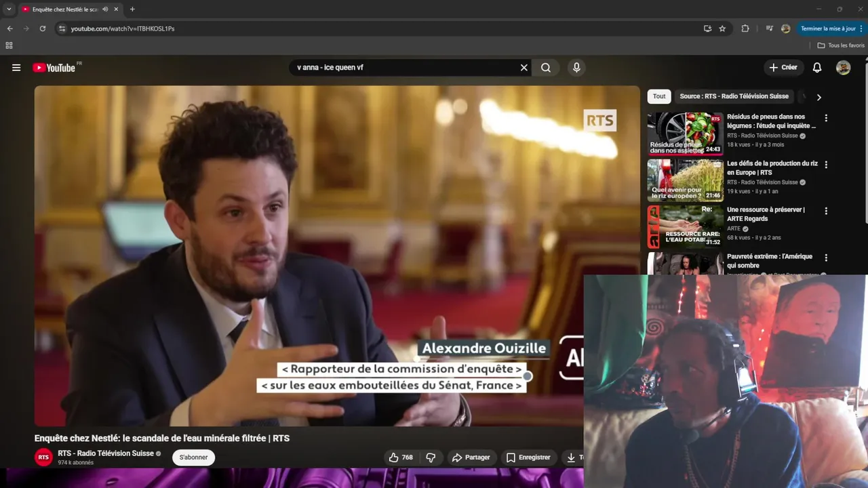Click the magnifier search button
Viewport: 868px width, 488px height.
click(546, 68)
